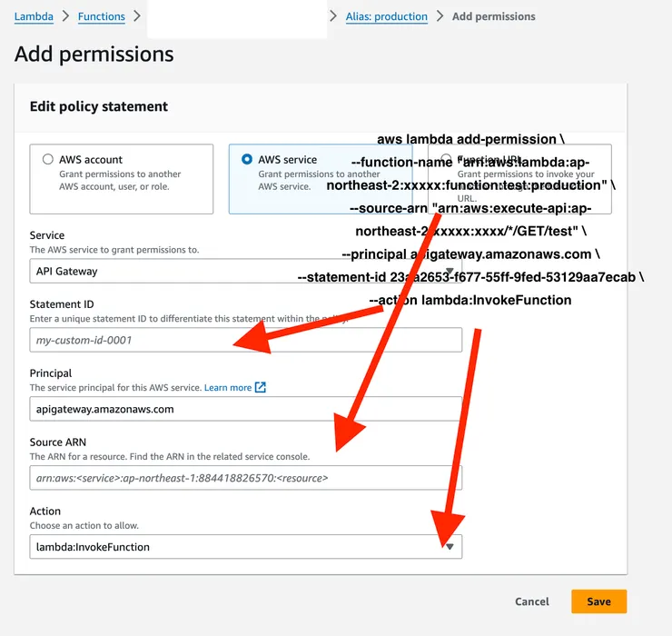Go to the Functions breadcrumb
This screenshot has height=636, width=672.
(101, 16)
